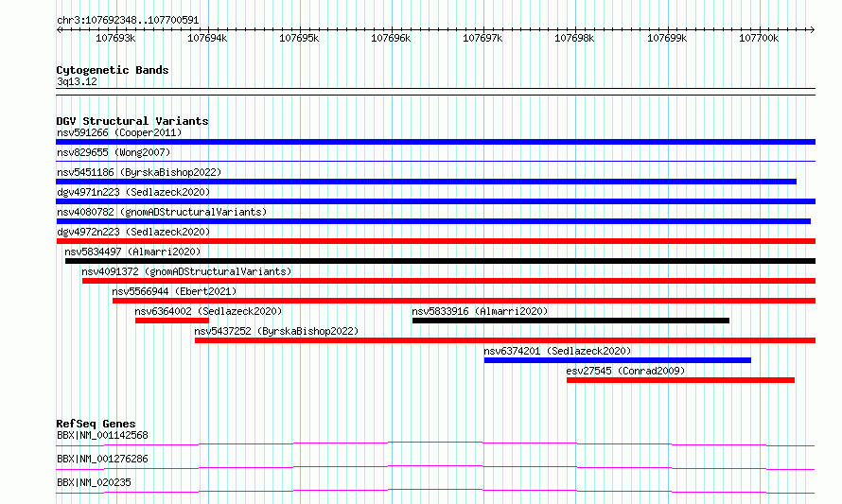Click the DGV Structural Variants track heading
The height and width of the screenshot is (504, 842).
point(132,121)
